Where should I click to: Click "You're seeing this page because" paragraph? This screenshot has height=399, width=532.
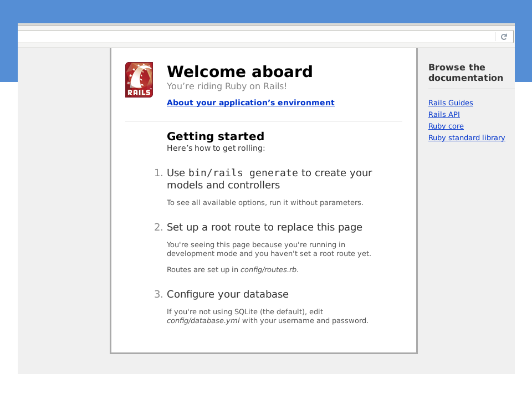click(269, 249)
